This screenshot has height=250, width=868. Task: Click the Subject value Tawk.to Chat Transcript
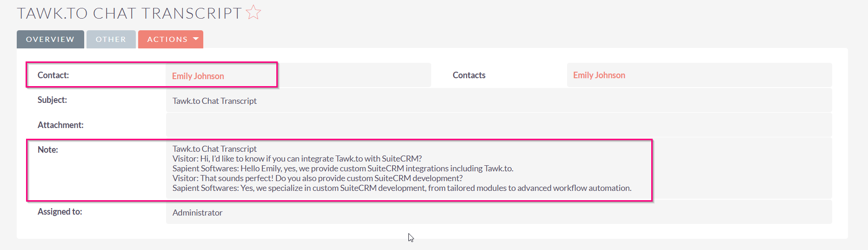point(214,101)
